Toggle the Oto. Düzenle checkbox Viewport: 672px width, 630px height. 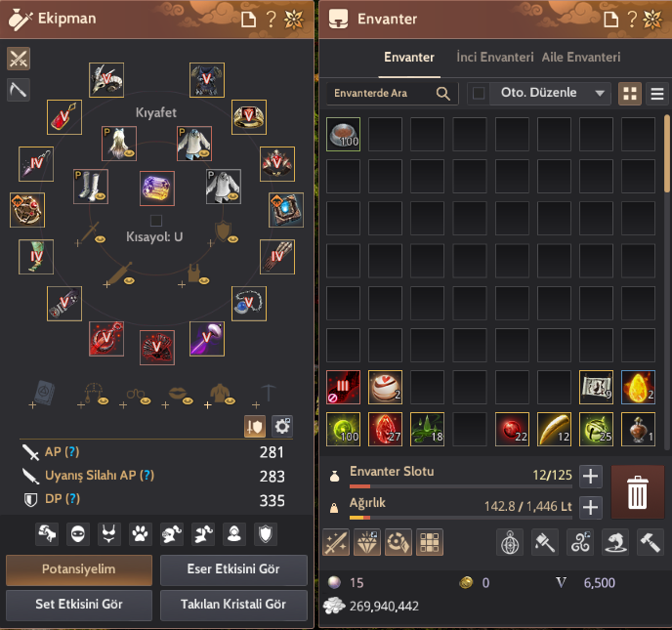click(479, 93)
